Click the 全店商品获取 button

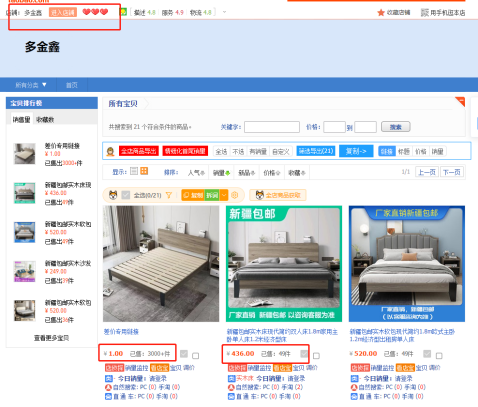pos(278,195)
